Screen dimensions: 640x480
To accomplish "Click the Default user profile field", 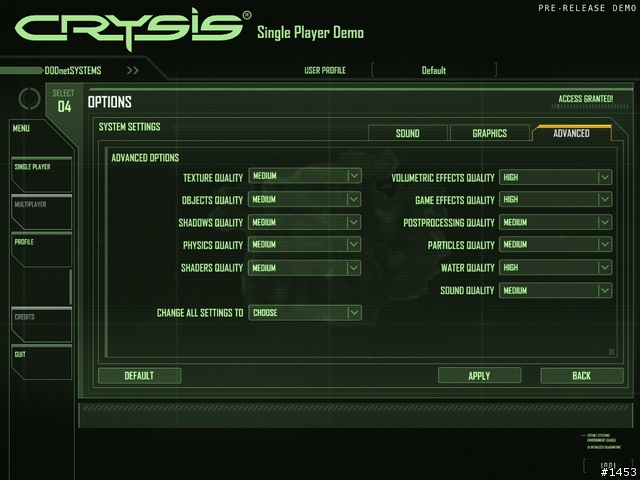I will pyautogui.click(x=434, y=70).
